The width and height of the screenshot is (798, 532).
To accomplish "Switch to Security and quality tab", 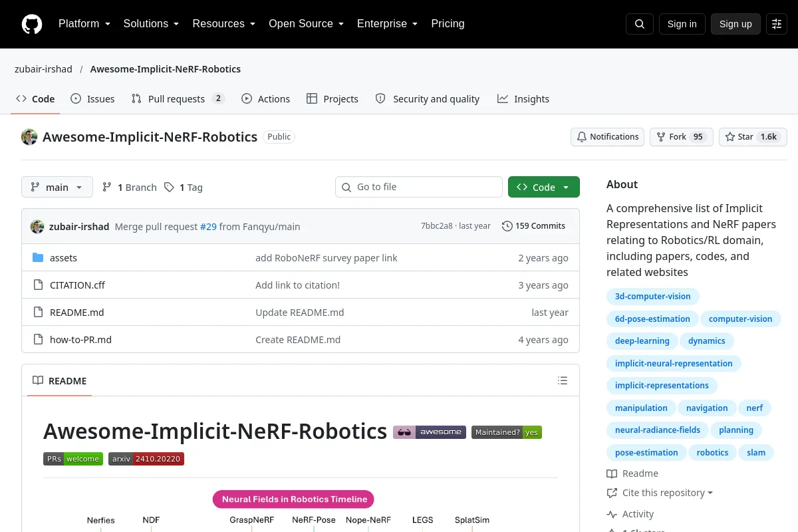I will pyautogui.click(x=428, y=99).
